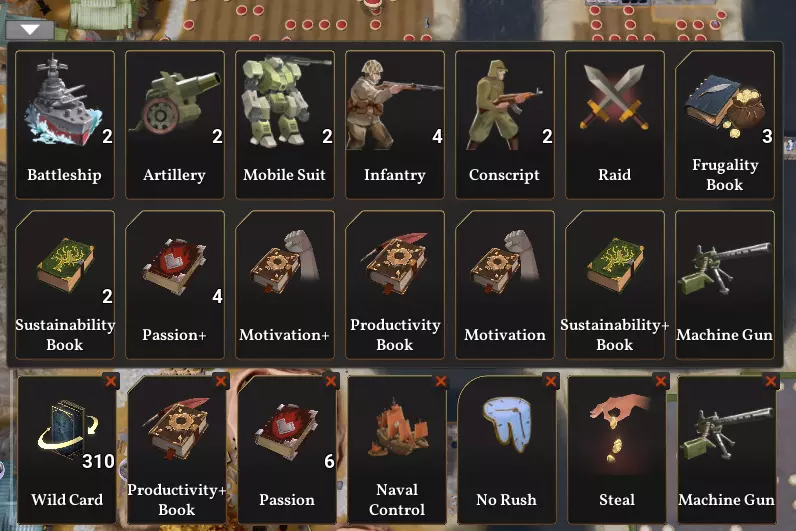This screenshot has height=531, width=796.
Task: Choose the Passion+ red book card
Action: click(175, 285)
